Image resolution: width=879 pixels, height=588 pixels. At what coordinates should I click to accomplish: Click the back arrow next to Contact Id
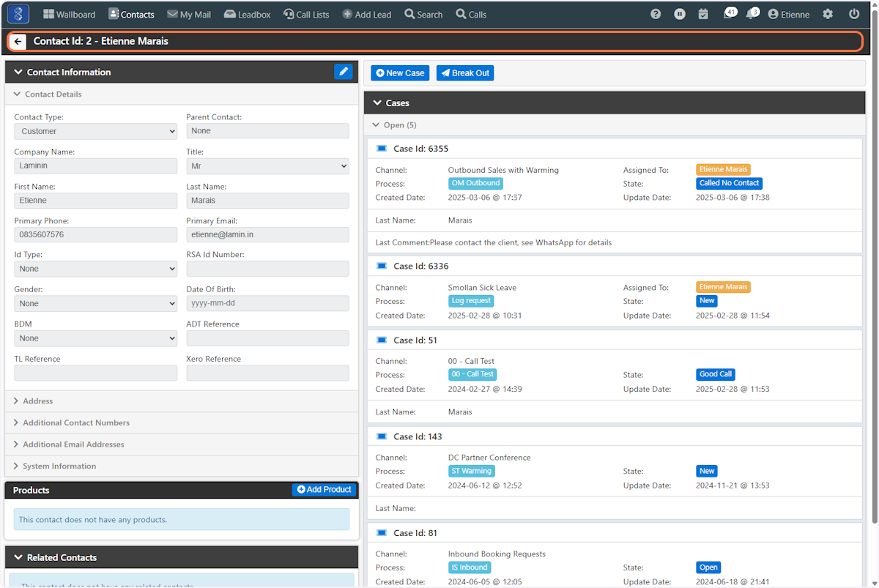click(18, 42)
